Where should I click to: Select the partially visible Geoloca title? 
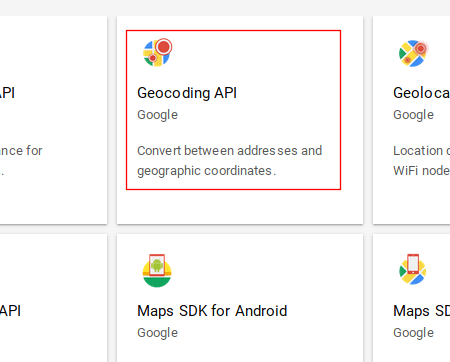click(x=421, y=93)
